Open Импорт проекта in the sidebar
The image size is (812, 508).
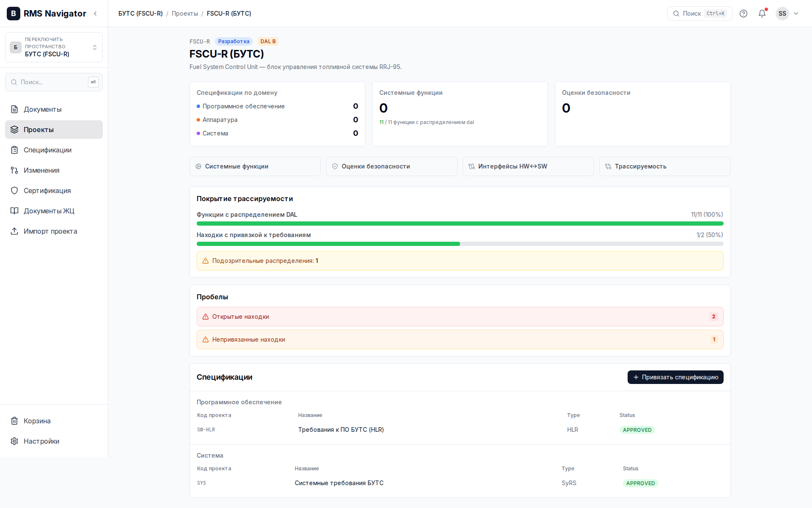[54, 231]
